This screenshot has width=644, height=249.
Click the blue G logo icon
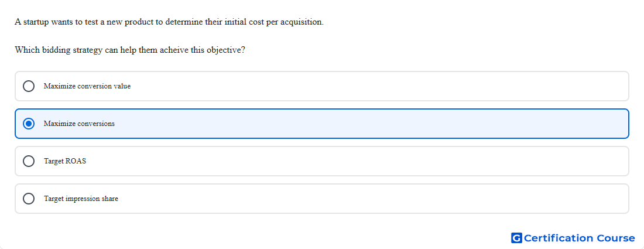click(517, 238)
